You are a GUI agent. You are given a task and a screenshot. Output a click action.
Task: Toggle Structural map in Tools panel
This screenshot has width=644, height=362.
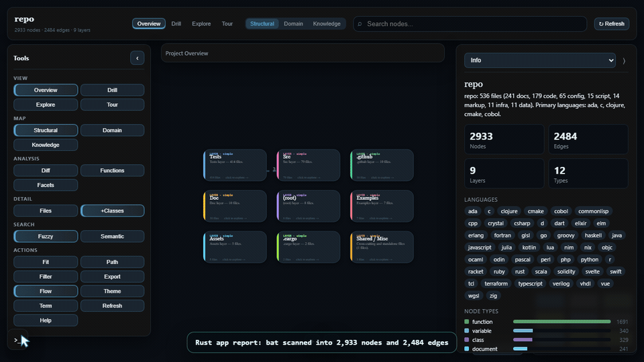tap(46, 130)
